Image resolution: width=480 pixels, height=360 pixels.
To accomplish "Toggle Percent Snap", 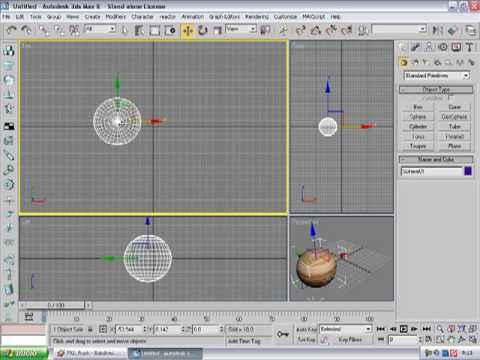I will [x=331, y=30].
